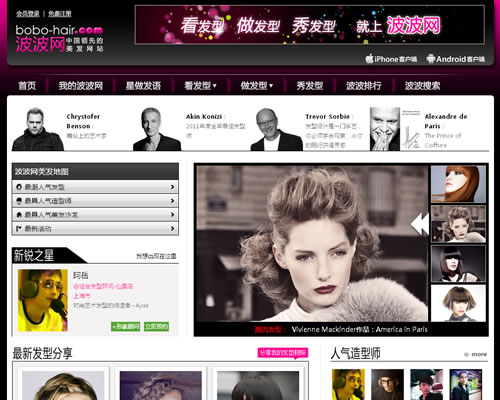Click the bobo-hair.com site logo
Image resolution: width=500 pixels, height=400 pixels.
(59, 39)
